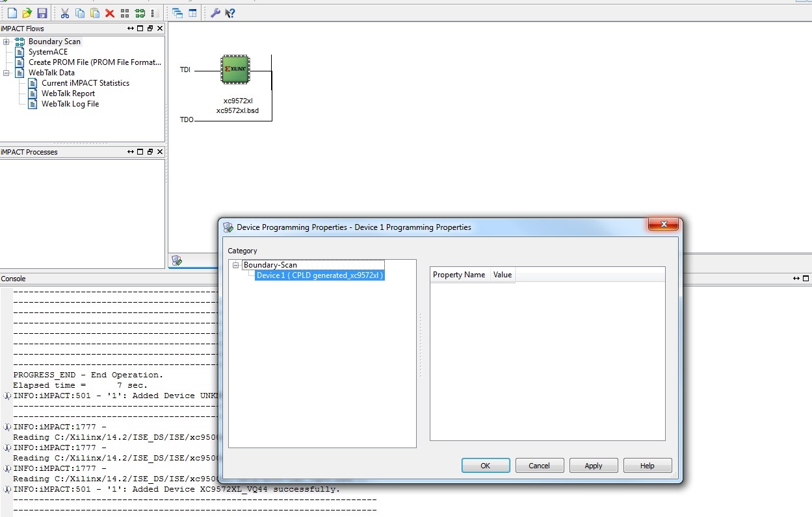Close the iMPACT Processes panel
The height and width of the screenshot is (517, 812).
tap(160, 152)
